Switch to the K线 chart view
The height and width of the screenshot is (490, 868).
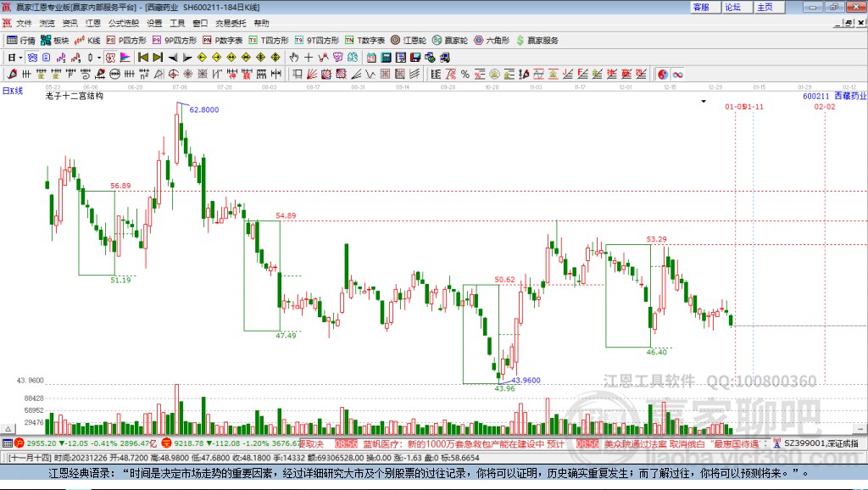pos(87,40)
